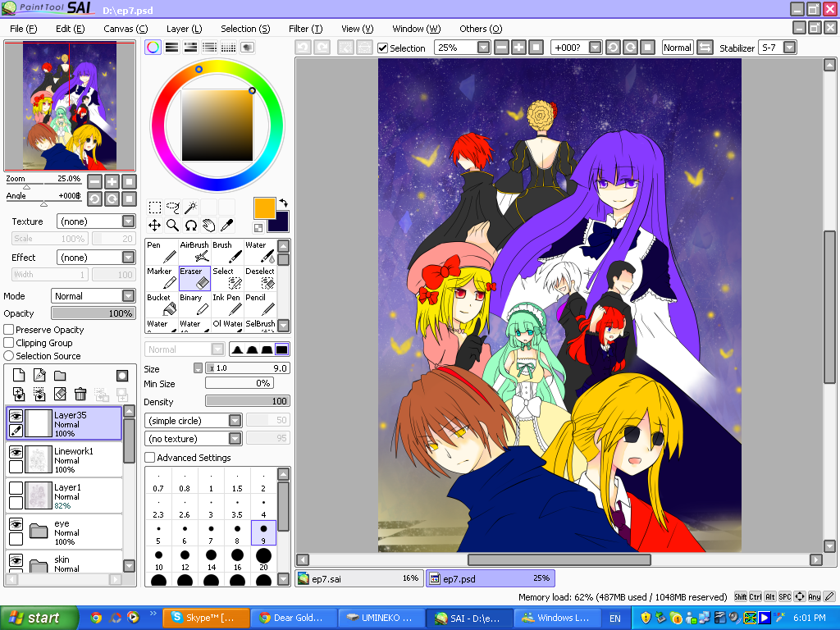The image size is (840, 630).
Task: Uncheck the Selection checkbox in toolbar
Action: point(382,48)
